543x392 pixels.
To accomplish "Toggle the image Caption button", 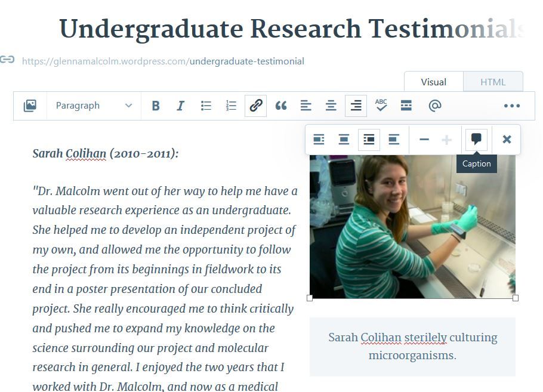I will pos(476,140).
